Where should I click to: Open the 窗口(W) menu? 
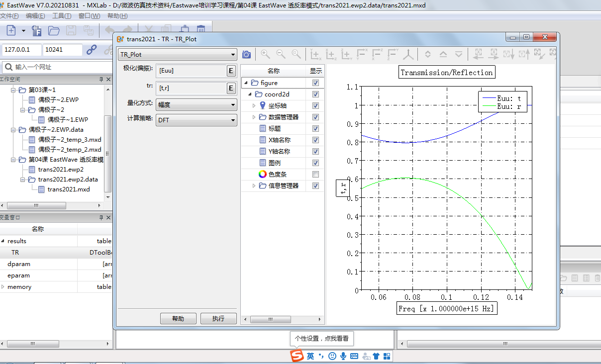click(x=89, y=16)
